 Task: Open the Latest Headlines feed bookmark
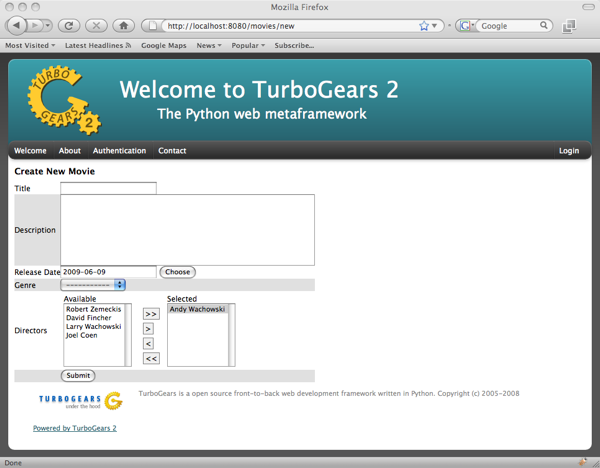tap(98, 45)
